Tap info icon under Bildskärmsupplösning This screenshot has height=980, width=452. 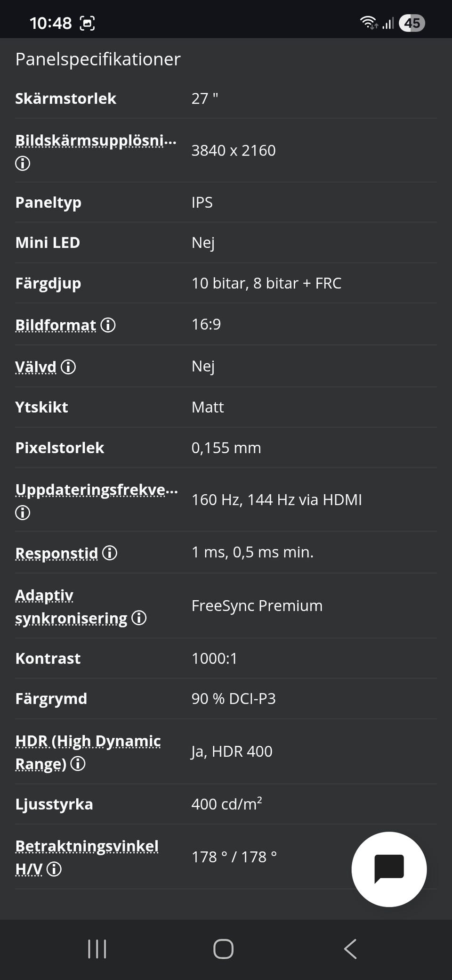23,163
